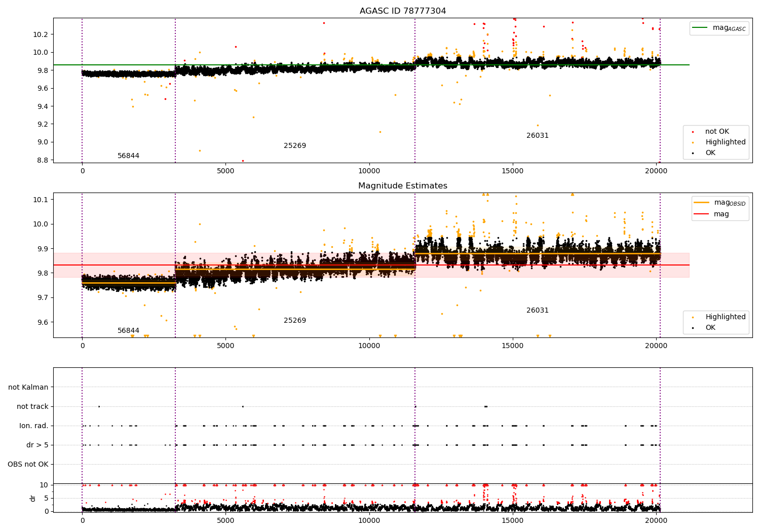Select "OK" legend entry in the top plot
Viewport: 760px width, 532px height.
pos(710,153)
